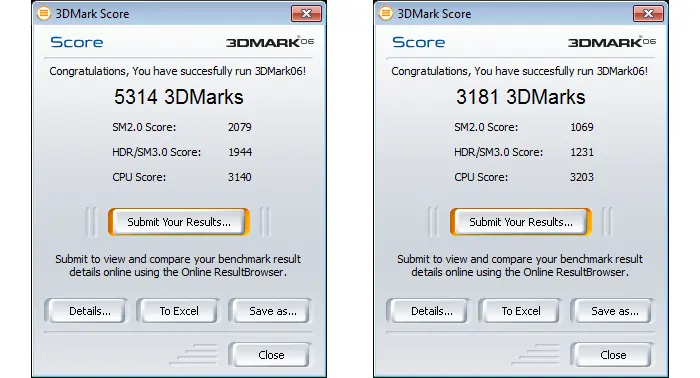Click Submit Your Results in 3181 score window
The height and width of the screenshot is (378, 700).
click(x=521, y=222)
